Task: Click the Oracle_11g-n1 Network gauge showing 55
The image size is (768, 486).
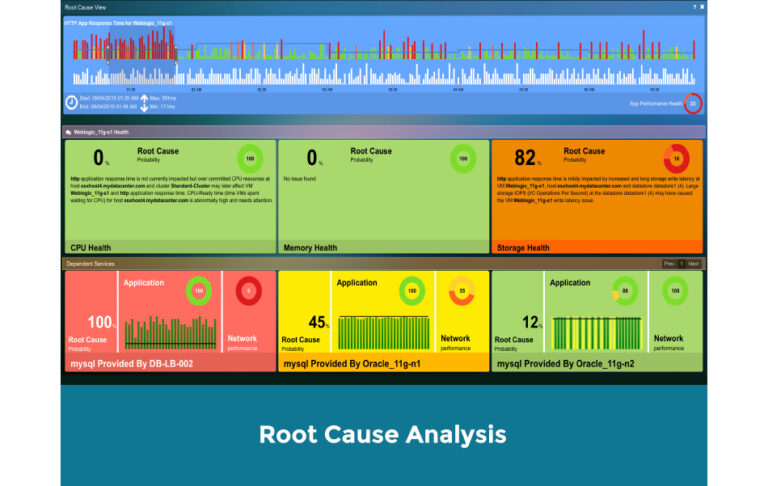Action: coord(462,292)
